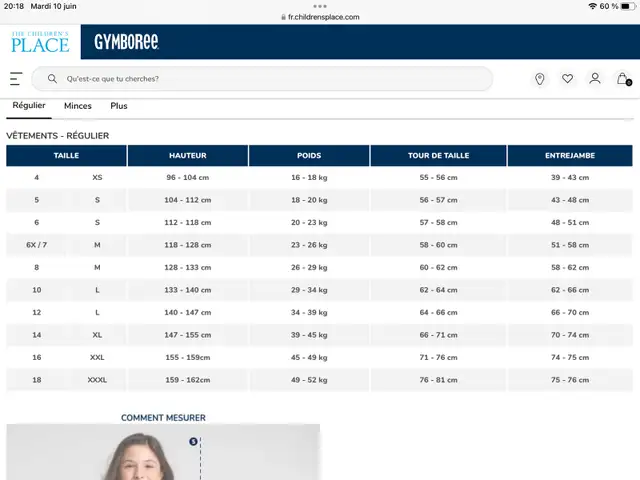Switch to the Minces tab
Screen dimensions: 640x480
coord(78,106)
